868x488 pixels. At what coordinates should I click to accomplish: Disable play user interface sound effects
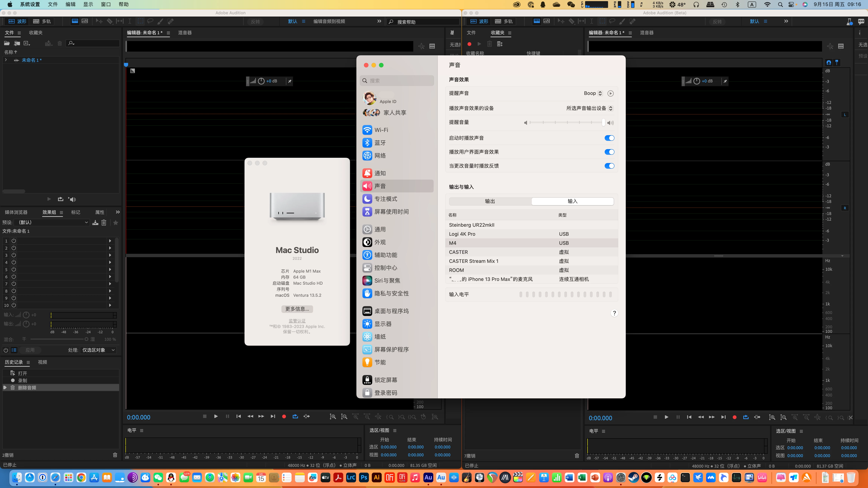[609, 152]
